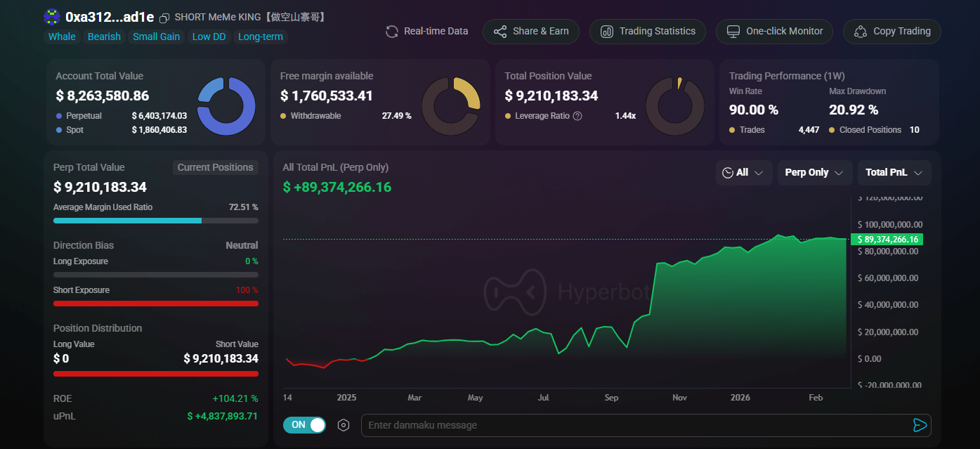
Task: Click the Free margin donut chart
Action: click(451, 106)
